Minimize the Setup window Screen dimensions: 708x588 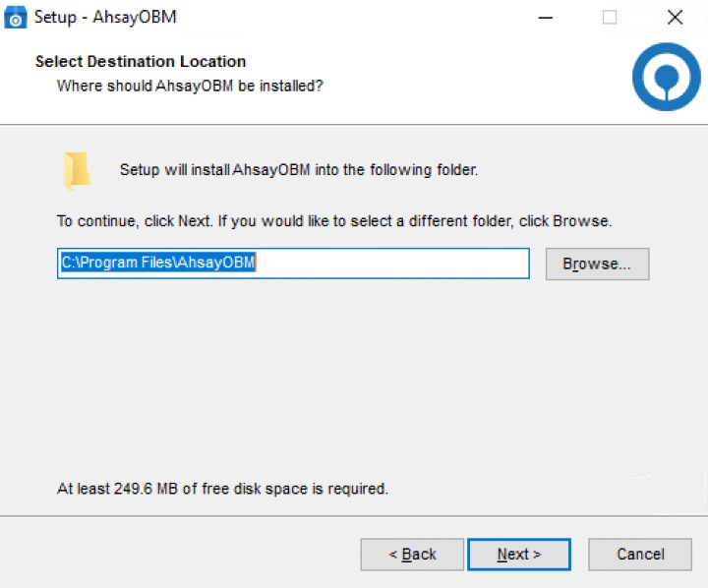click(x=546, y=18)
